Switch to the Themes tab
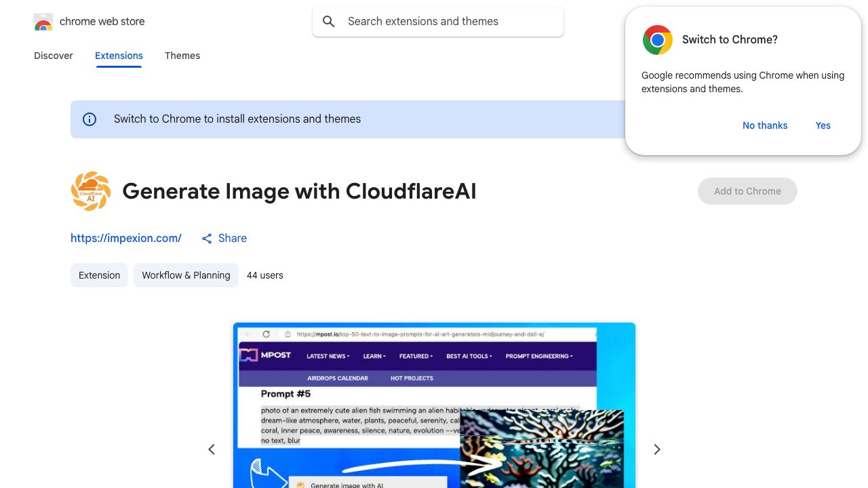868x488 pixels. [182, 56]
